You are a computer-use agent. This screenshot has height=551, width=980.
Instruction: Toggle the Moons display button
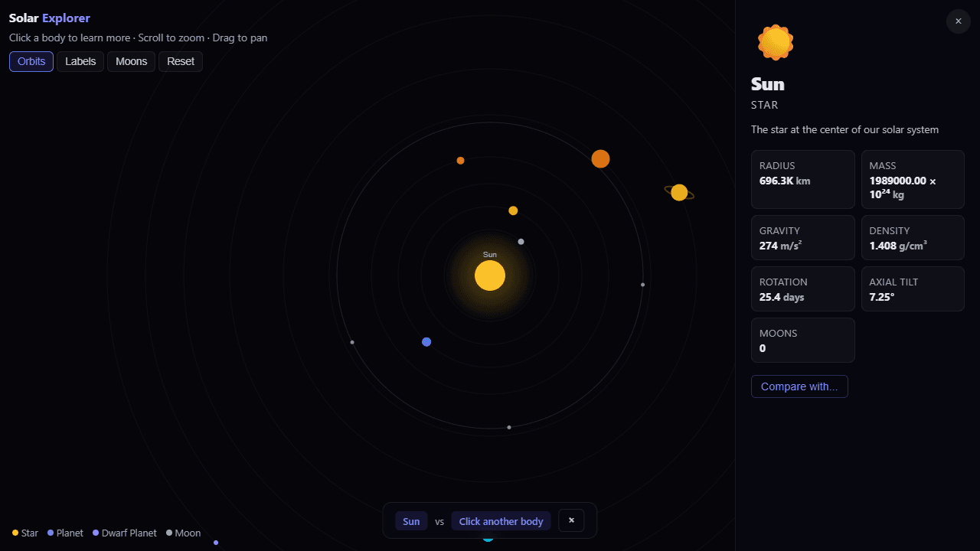coord(132,61)
